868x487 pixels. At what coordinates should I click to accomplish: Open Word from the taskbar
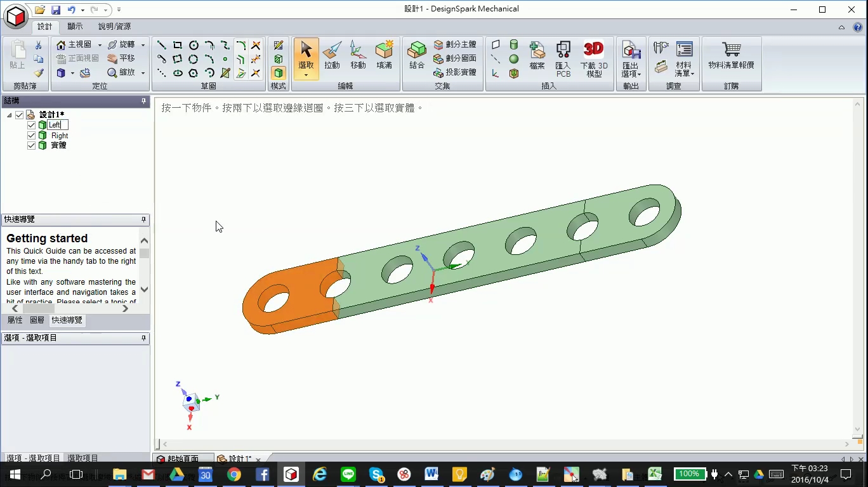click(x=431, y=474)
